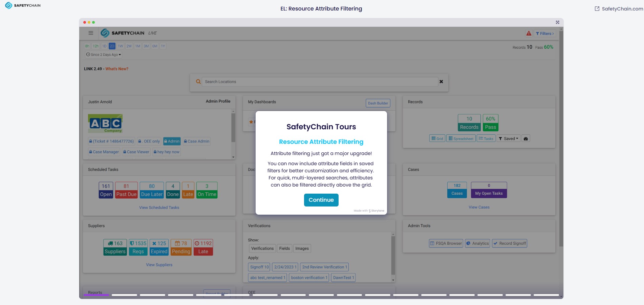The height and width of the screenshot is (305, 644).
Task: Open the 125 Expired tile
Action: [x=159, y=247]
